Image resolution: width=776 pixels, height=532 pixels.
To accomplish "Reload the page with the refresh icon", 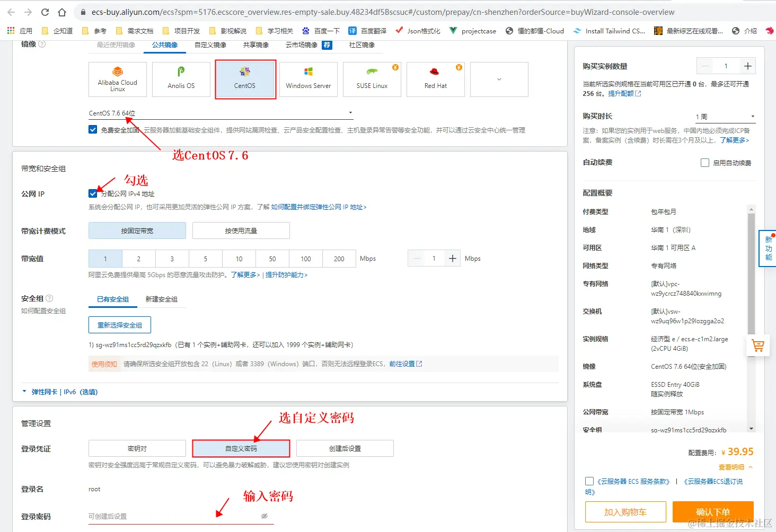I will [x=45, y=12].
